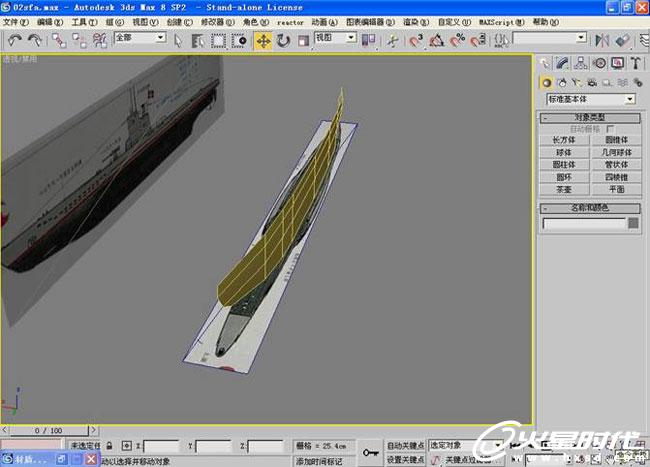Click the time slider showing 0 / 100
The width and height of the screenshot is (650, 467).
[49, 431]
